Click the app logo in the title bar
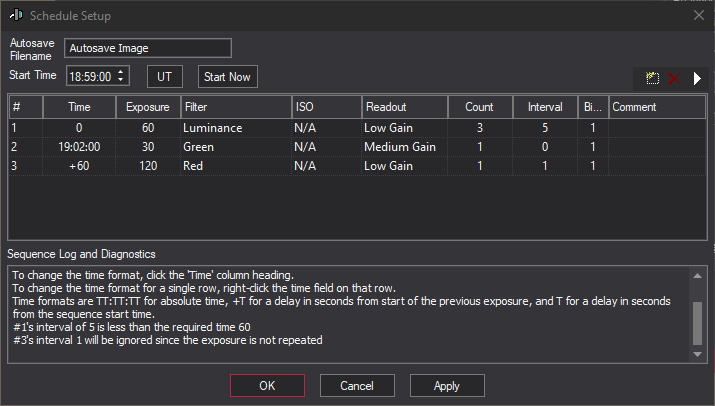The height and width of the screenshot is (406, 715). pos(15,16)
